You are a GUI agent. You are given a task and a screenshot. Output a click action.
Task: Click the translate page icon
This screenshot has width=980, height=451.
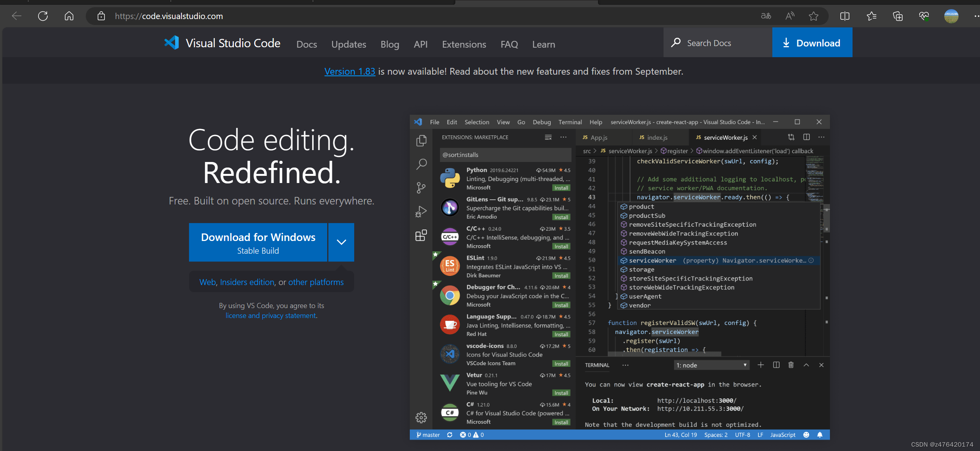click(766, 16)
